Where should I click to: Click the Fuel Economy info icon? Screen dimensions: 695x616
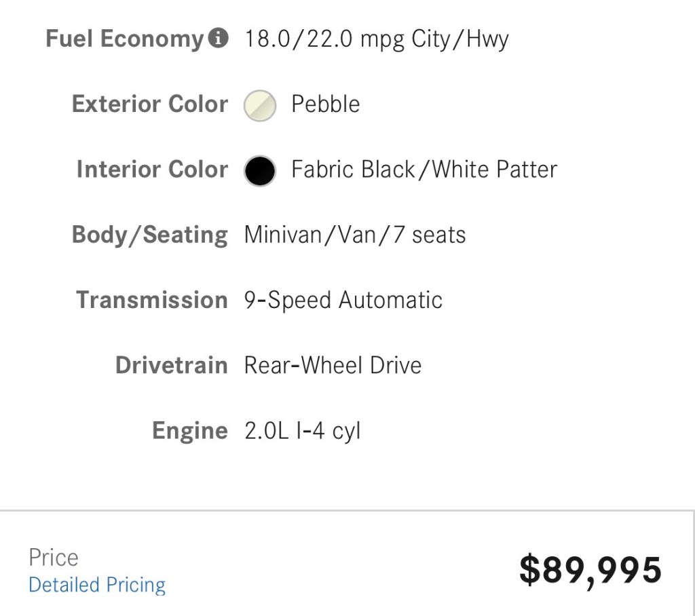pyautogui.click(x=218, y=39)
